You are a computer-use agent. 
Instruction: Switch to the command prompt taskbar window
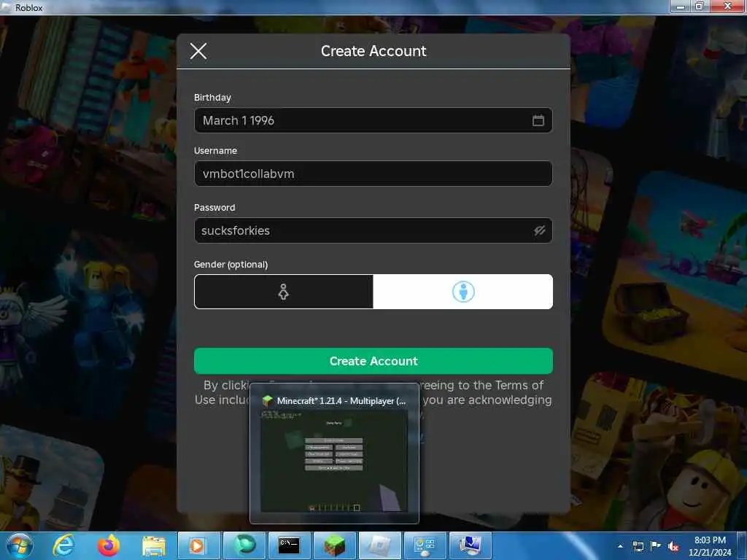tap(289, 545)
